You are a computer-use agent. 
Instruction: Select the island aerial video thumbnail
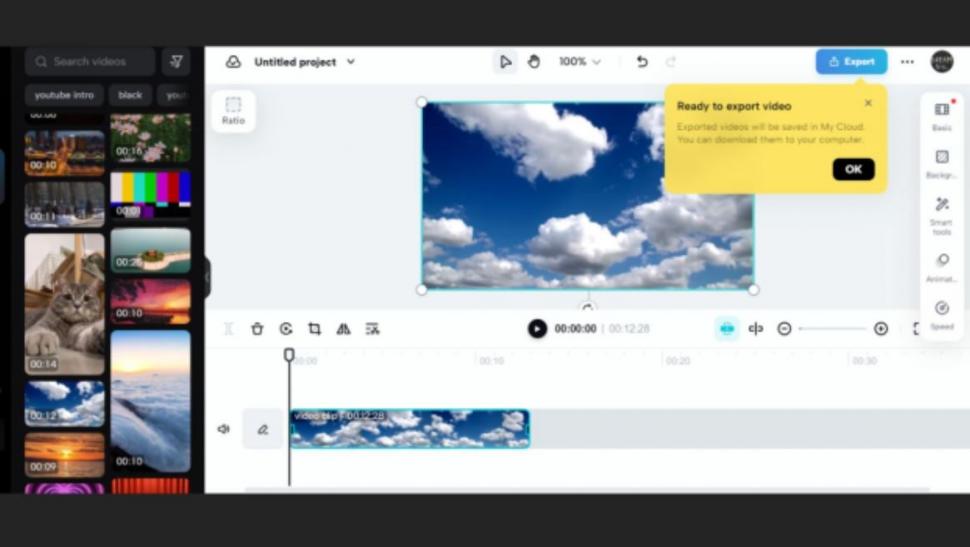click(150, 251)
